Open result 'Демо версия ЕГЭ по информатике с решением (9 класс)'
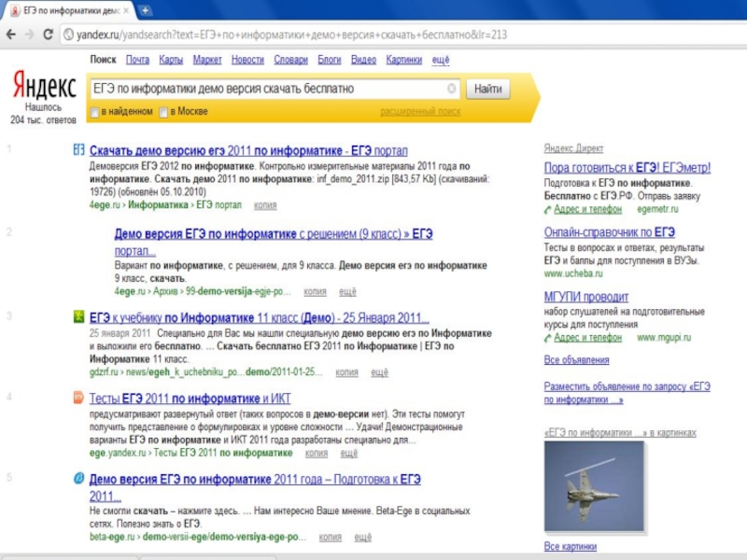 [x=274, y=242]
